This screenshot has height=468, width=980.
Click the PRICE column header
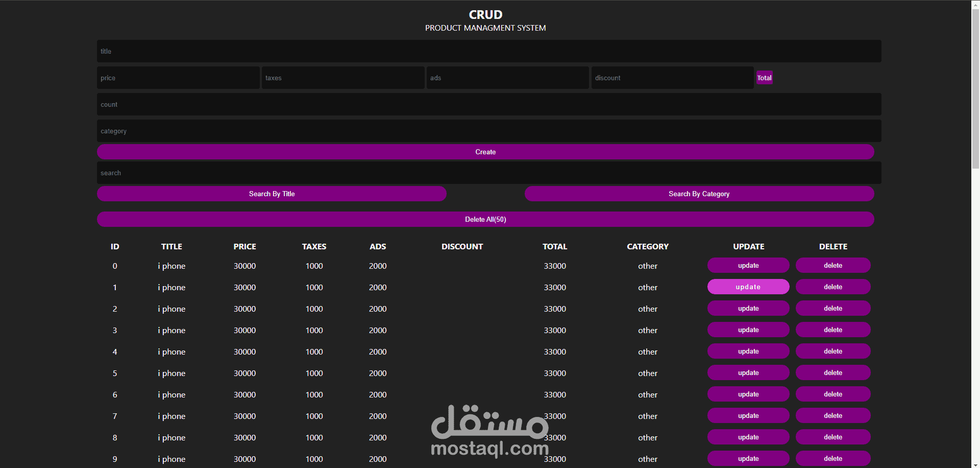pyautogui.click(x=244, y=246)
